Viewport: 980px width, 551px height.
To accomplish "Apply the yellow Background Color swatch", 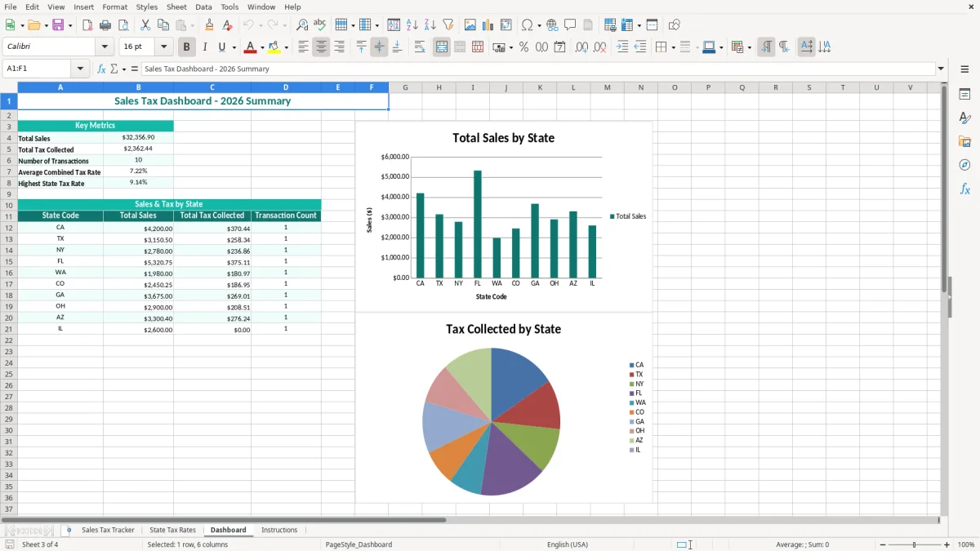I will click(x=274, y=47).
